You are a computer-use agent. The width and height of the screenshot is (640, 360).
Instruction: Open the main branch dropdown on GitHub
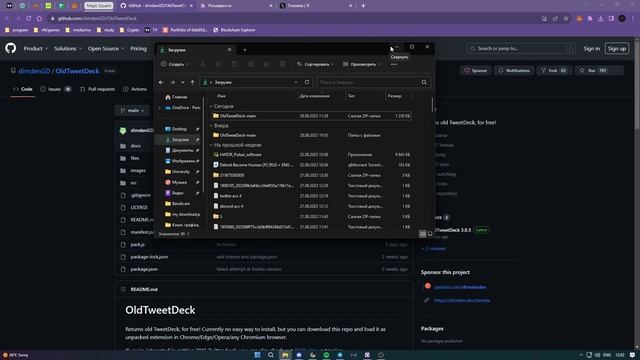pyautogui.click(x=132, y=111)
